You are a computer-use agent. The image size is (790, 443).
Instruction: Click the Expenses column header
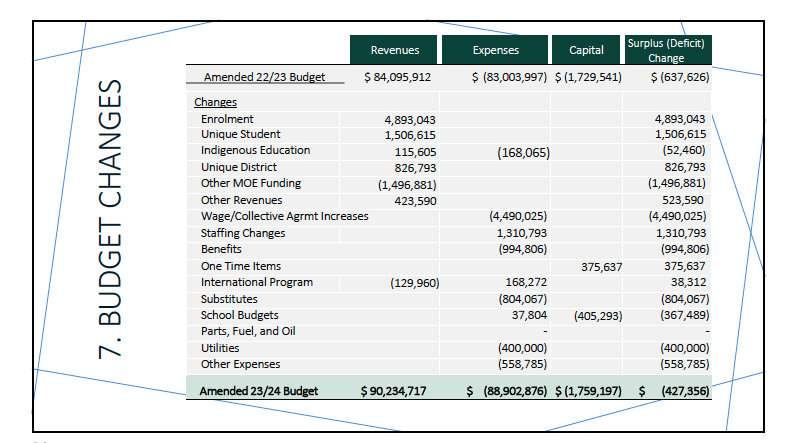[495, 50]
